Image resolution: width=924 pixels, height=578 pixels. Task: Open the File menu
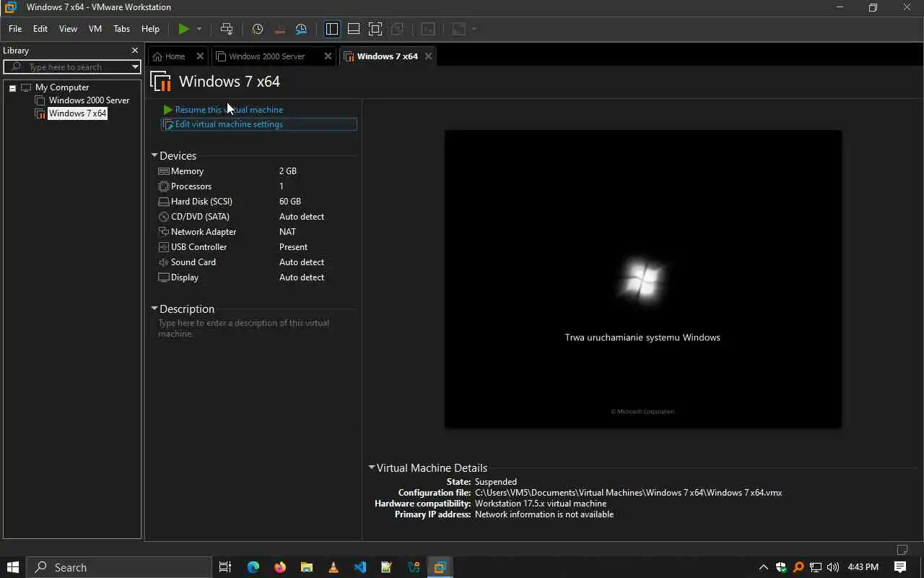15,29
